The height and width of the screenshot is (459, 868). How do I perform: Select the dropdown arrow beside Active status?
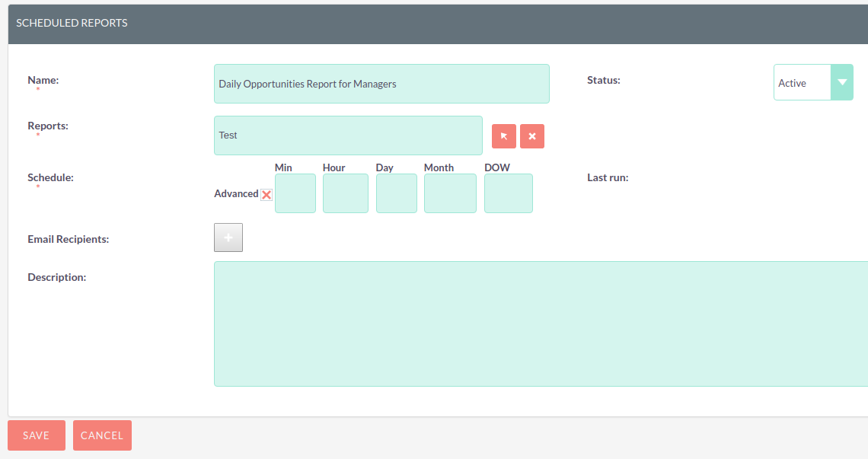[841, 81]
